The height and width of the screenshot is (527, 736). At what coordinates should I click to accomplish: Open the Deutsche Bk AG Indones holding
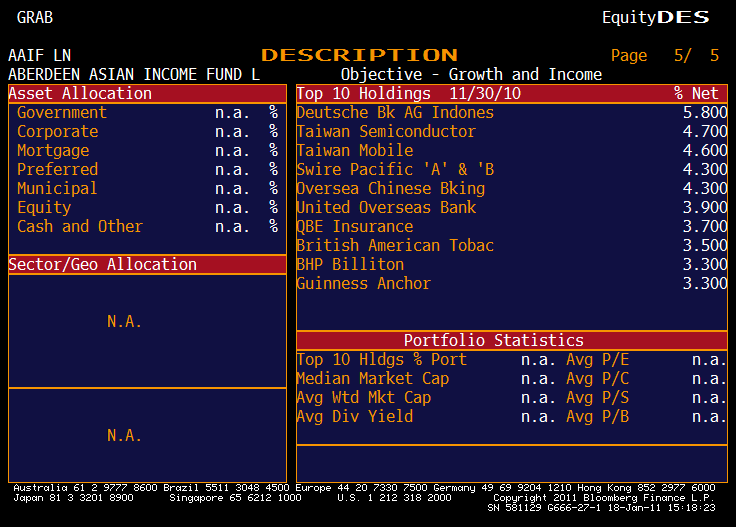(395, 113)
